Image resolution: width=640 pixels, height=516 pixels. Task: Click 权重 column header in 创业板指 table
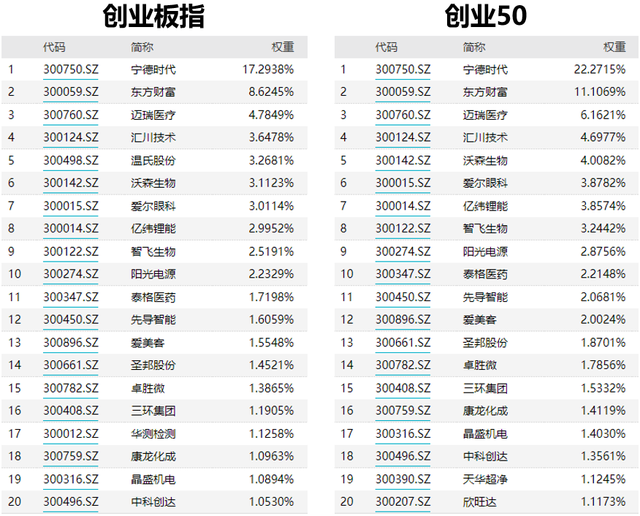click(283, 47)
